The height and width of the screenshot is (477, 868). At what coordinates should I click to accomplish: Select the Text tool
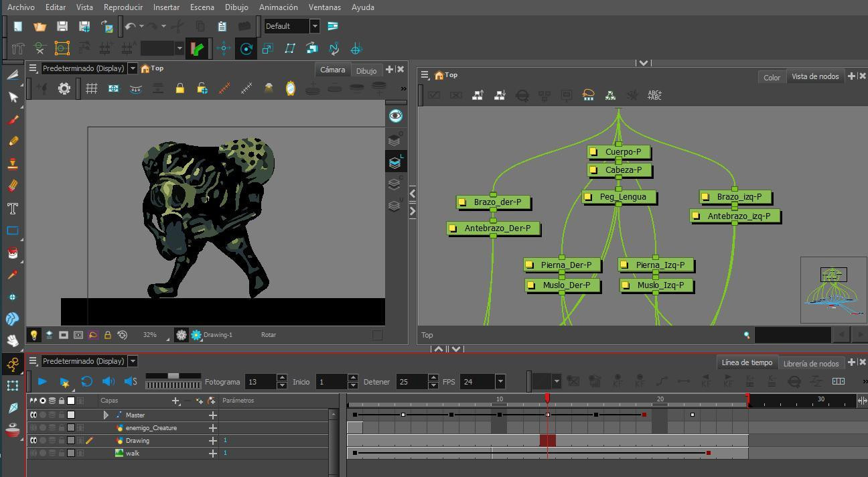point(13,208)
